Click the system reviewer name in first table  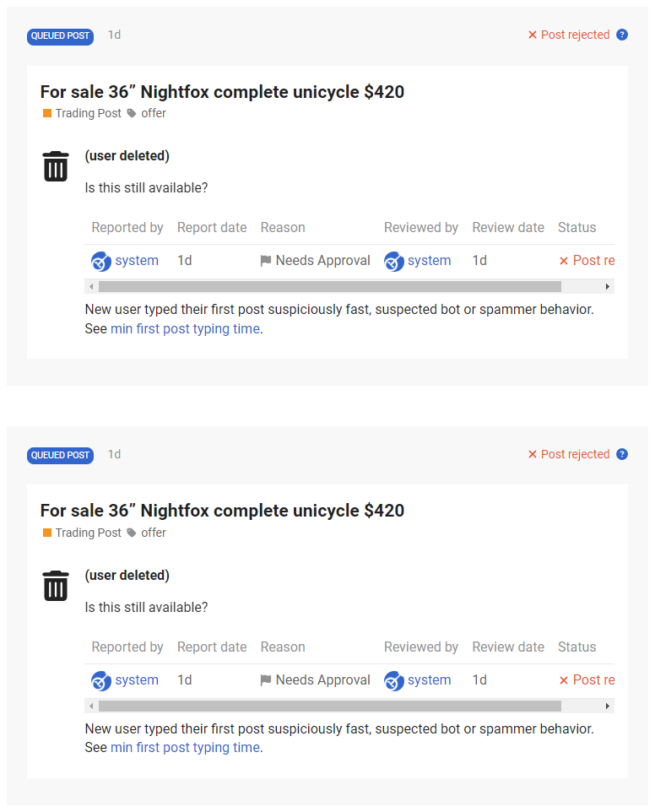point(429,261)
